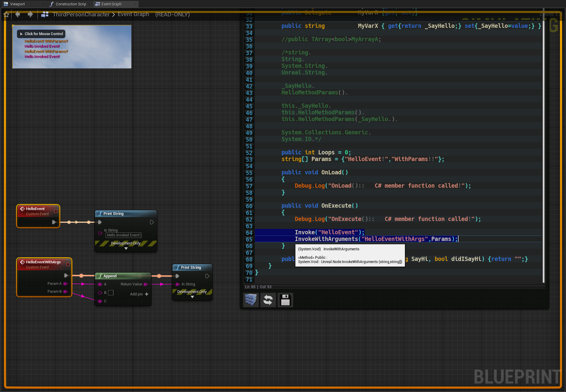Click the breadcrumb chevron after ThirdPersonCharacter

(114, 15)
